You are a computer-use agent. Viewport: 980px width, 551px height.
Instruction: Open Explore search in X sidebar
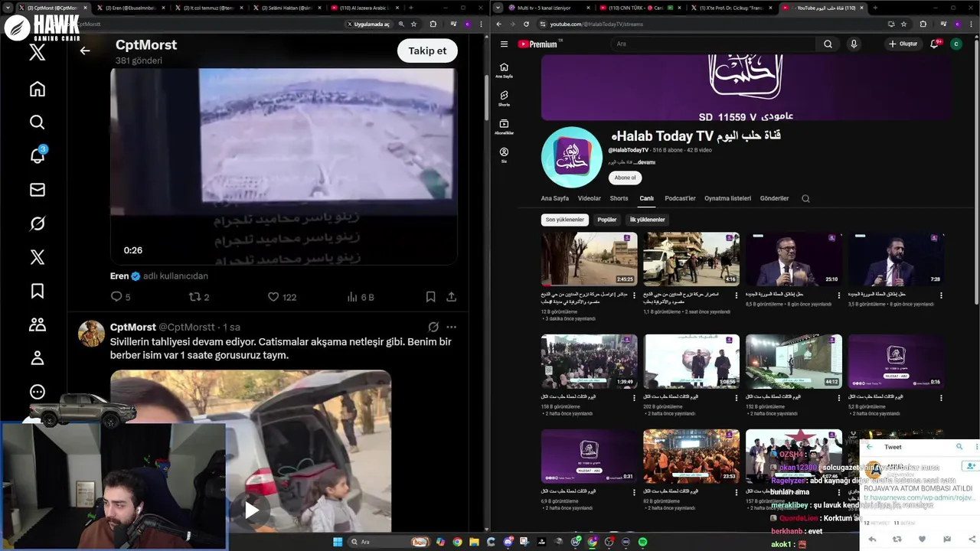[37, 122]
